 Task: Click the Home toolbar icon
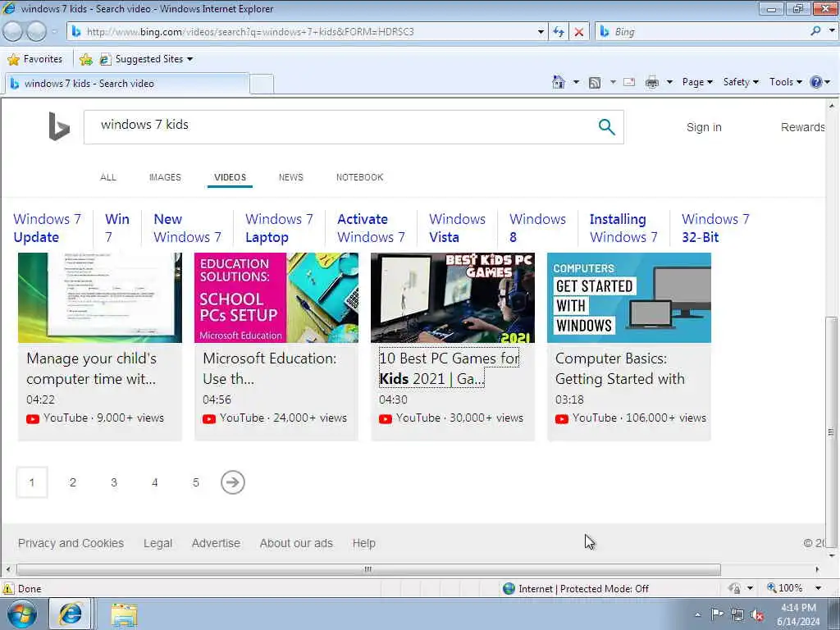[558, 82]
